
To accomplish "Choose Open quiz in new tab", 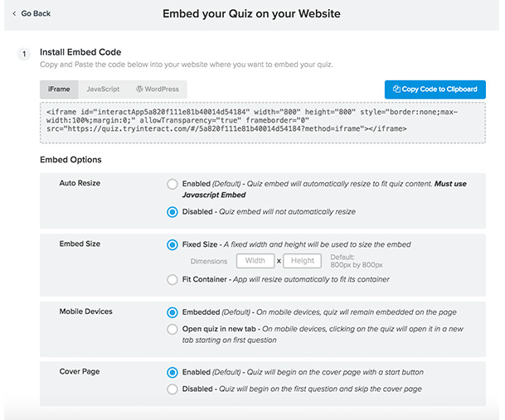I will pos(172,329).
